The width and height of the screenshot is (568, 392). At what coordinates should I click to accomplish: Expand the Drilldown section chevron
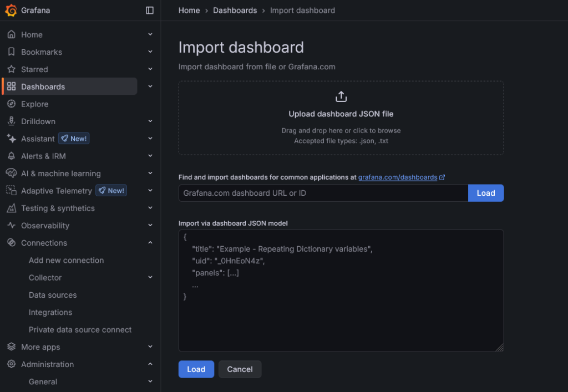tap(150, 121)
